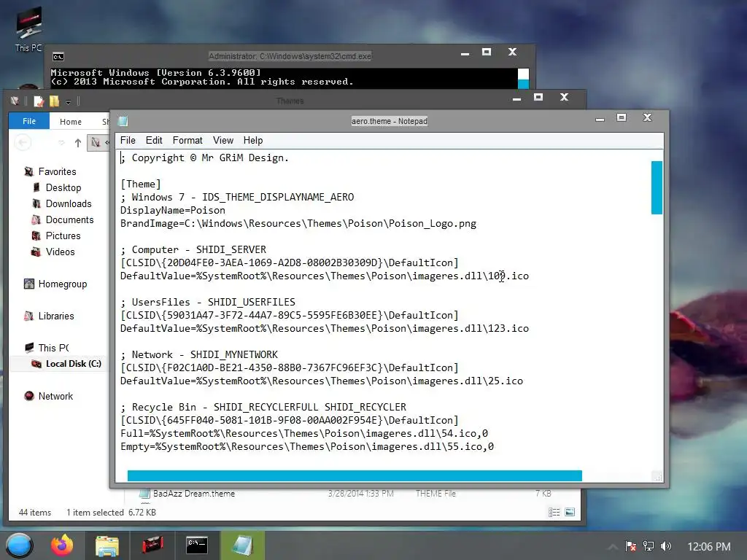Select Local Disk (C:) in navigation pane

pos(74,364)
